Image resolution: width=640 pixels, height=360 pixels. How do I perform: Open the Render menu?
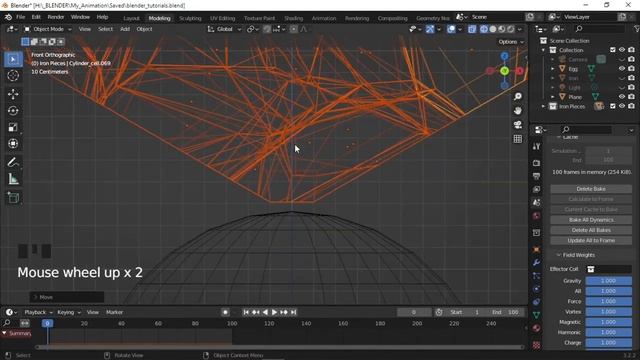(x=56, y=17)
